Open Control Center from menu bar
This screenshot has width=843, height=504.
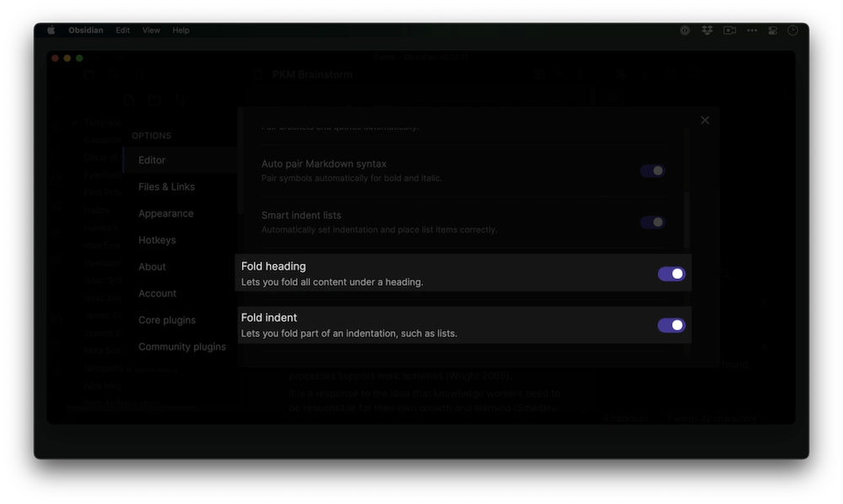[x=772, y=30]
